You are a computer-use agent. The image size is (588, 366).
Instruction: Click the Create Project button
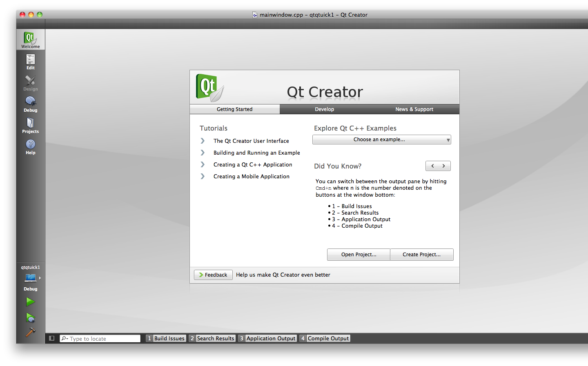(x=422, y=255)
